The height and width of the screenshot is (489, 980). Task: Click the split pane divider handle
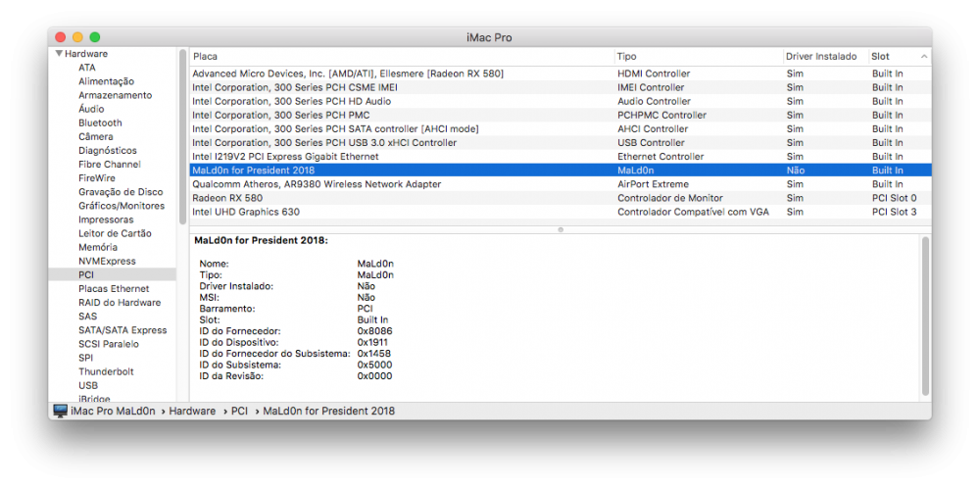(x=561, y=229)
